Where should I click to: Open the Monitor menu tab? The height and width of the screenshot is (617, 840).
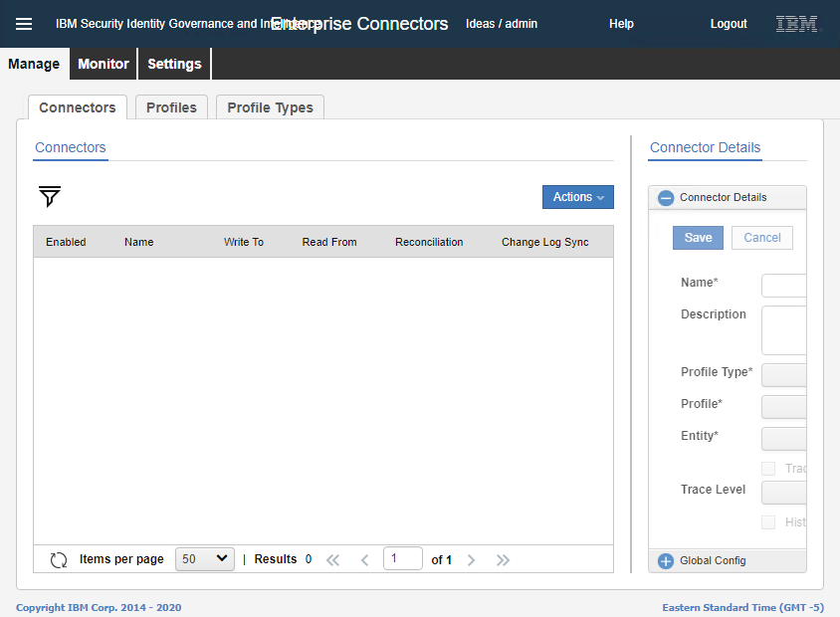pyautogui.click(x=104, y=64)
